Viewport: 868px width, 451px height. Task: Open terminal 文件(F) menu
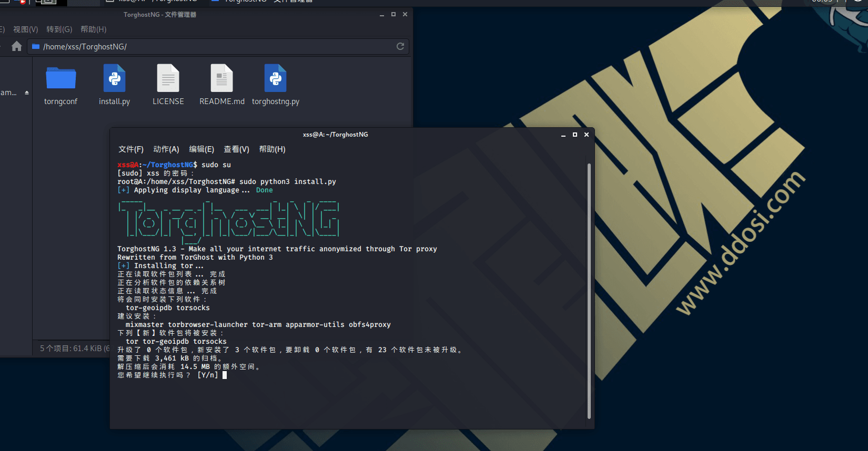[x=131, y=149]
